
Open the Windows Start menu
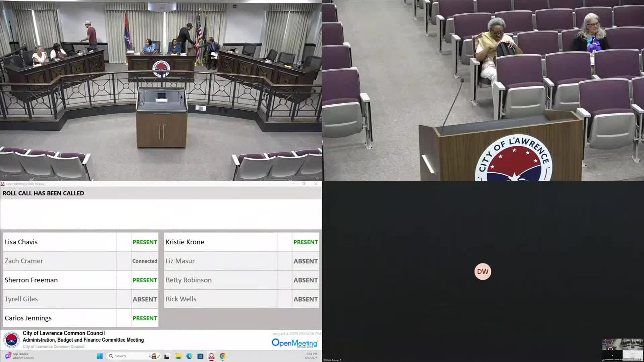(100, 356)
